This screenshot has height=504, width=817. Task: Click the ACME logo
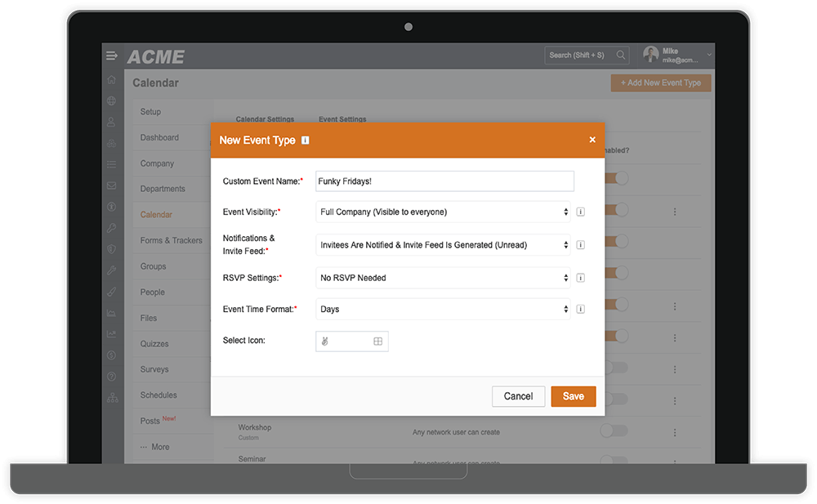(x=156, y=57)
